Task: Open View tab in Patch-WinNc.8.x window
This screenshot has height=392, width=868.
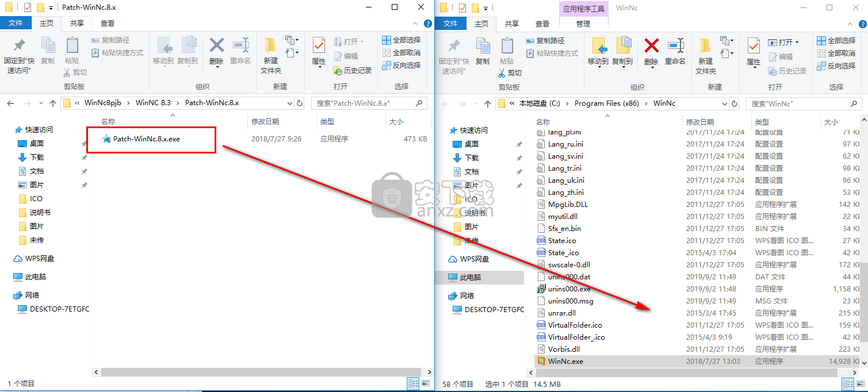Action: (x=107, y=23)
